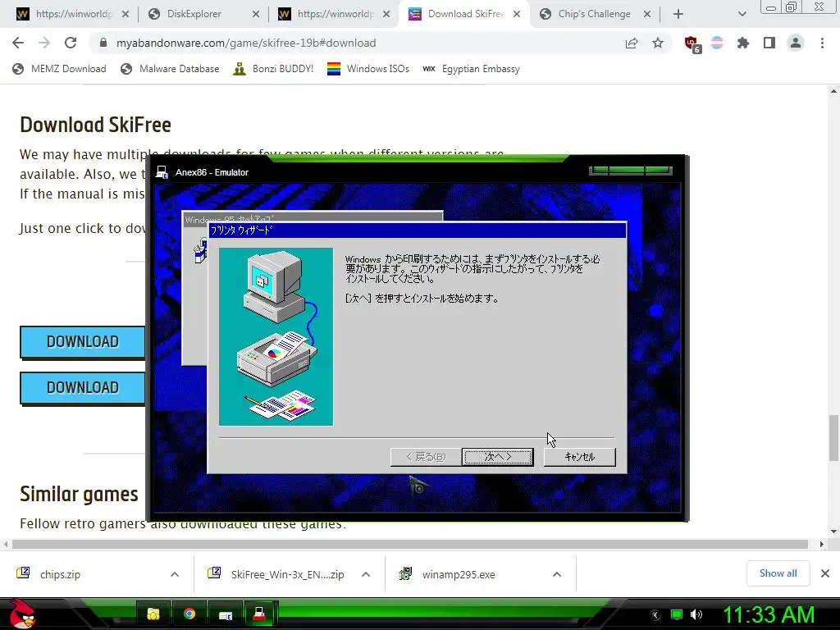Click the Anex86 emulator taskbar icon
Screen dimensions: 840x630
coord(260,614)
